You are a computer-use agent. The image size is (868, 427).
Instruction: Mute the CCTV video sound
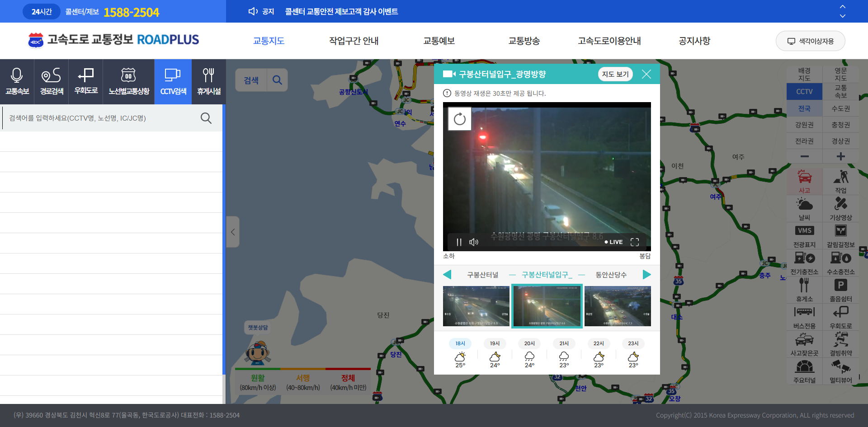pos(473,242)
